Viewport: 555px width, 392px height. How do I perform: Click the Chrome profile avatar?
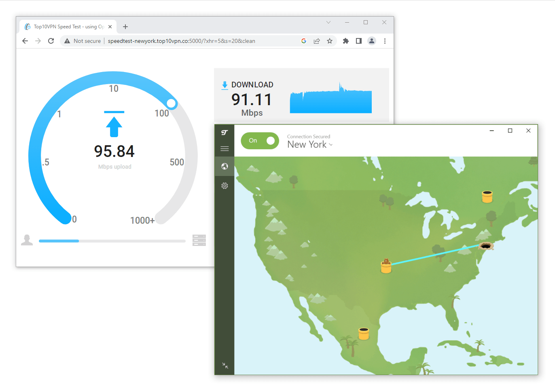372,41
